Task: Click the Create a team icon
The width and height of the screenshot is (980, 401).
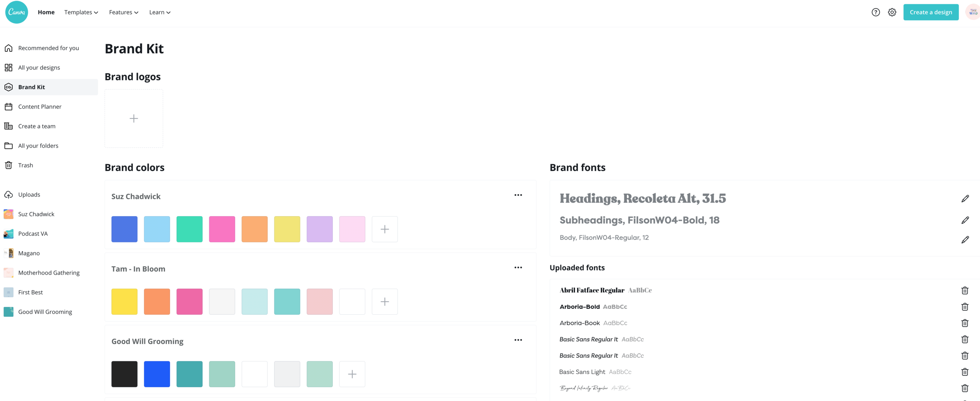Action: pos(9,126)
